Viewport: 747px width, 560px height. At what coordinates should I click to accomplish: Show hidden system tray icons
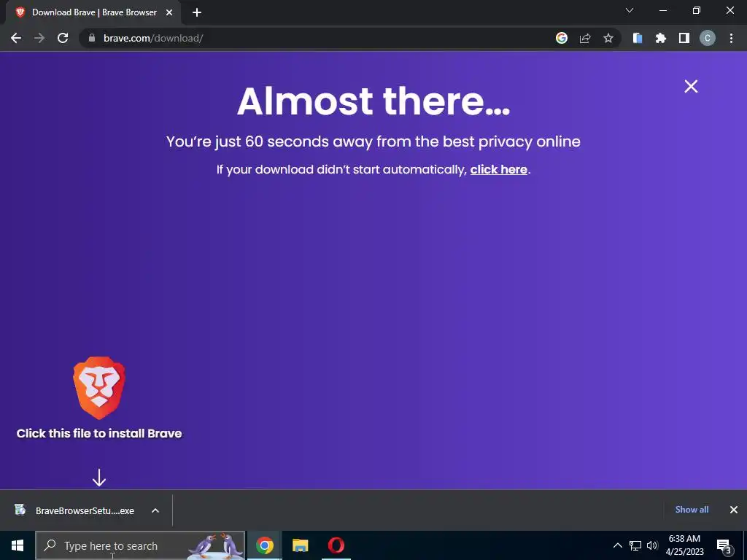617,545
